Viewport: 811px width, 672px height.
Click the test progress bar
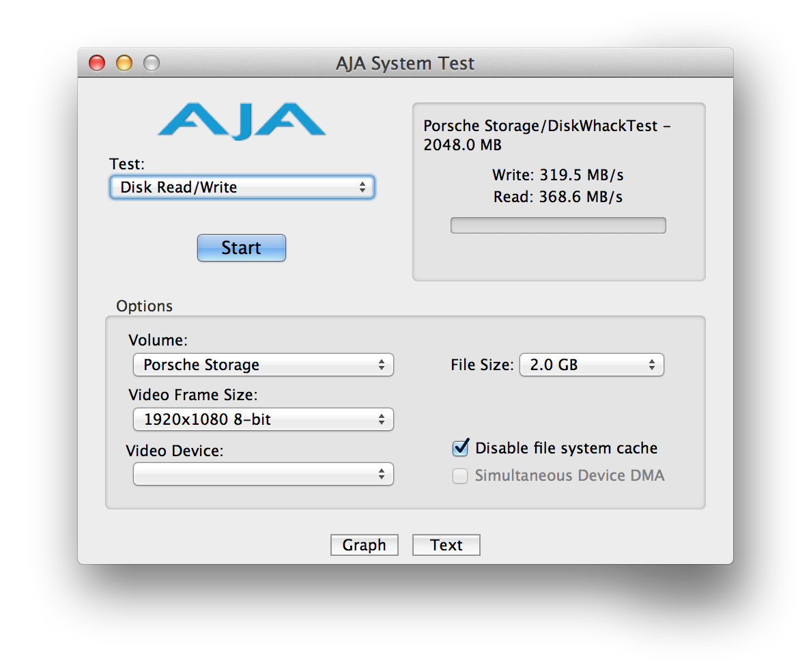click(x=558, y=225)
